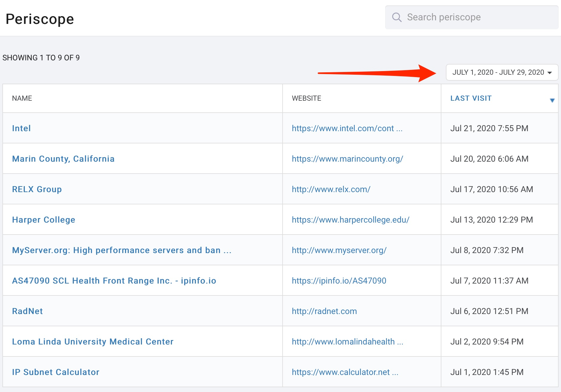
Task: Open the July 1 - July 29 date range dropdown
Action: coord(502,72)
